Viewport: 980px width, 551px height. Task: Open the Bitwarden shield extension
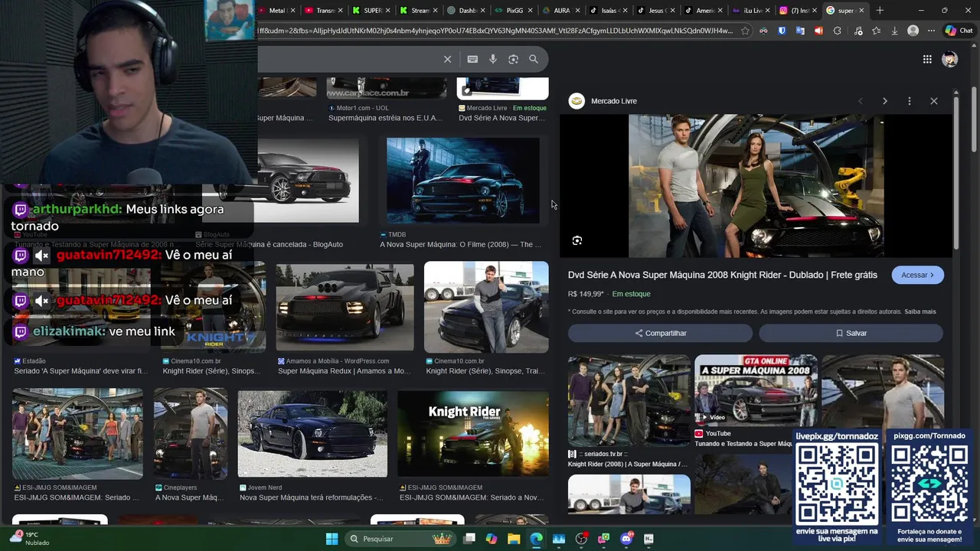(782, 31)
